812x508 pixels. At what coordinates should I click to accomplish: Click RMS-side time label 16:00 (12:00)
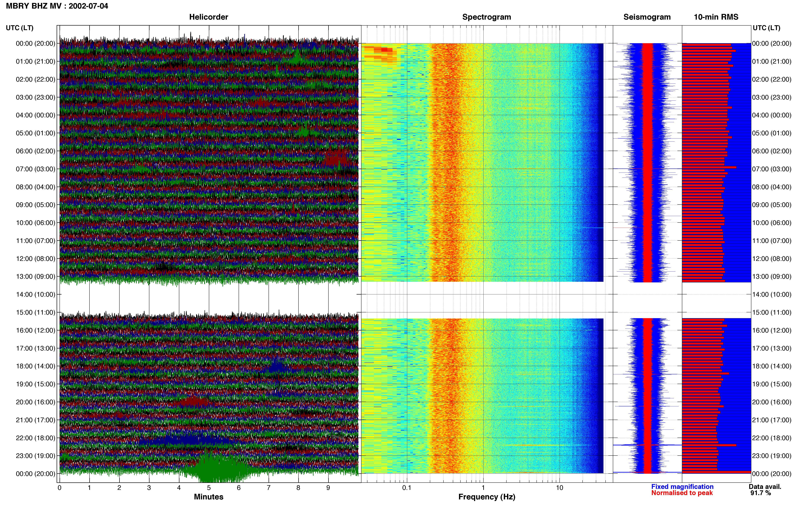click(x=772, y=331)
